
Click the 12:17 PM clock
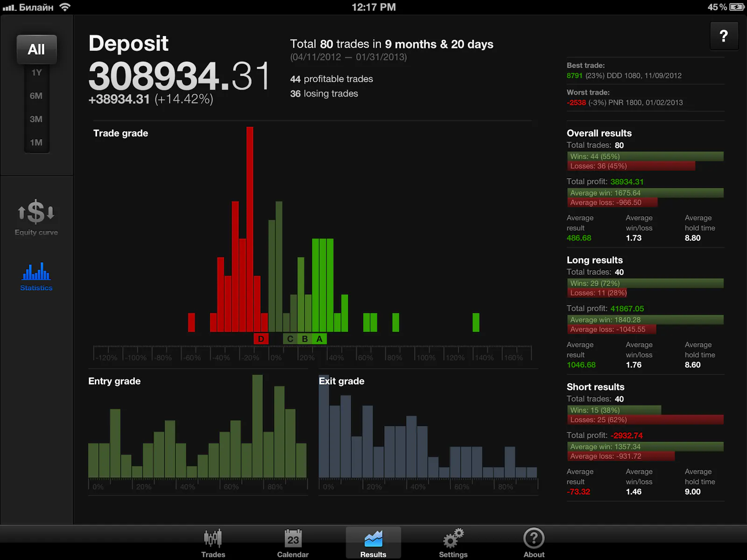(x=373, y=7)
